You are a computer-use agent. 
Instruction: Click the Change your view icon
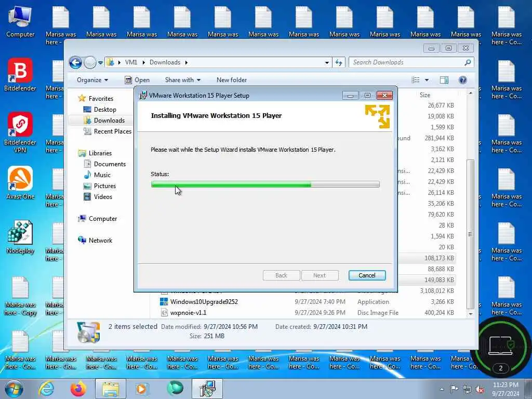tap(415, 80)
